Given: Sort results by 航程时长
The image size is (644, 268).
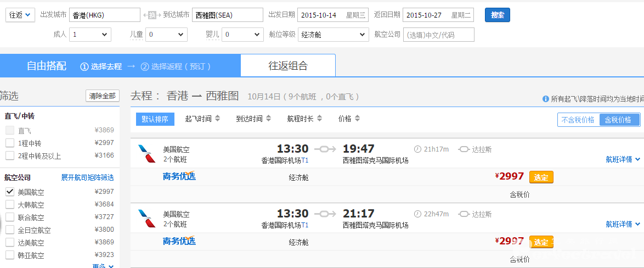Looking at the screenshot, I should tap(300, 119).
